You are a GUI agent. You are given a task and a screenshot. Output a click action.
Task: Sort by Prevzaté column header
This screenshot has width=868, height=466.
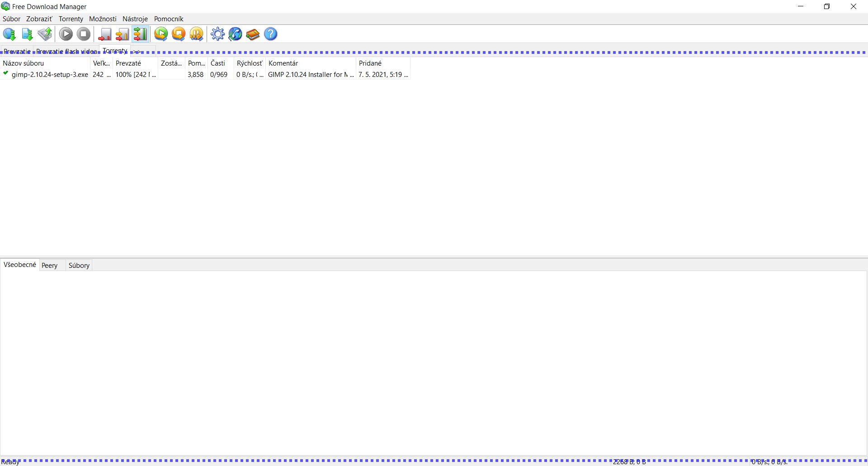pyautogui.click(x=135, y=63)
